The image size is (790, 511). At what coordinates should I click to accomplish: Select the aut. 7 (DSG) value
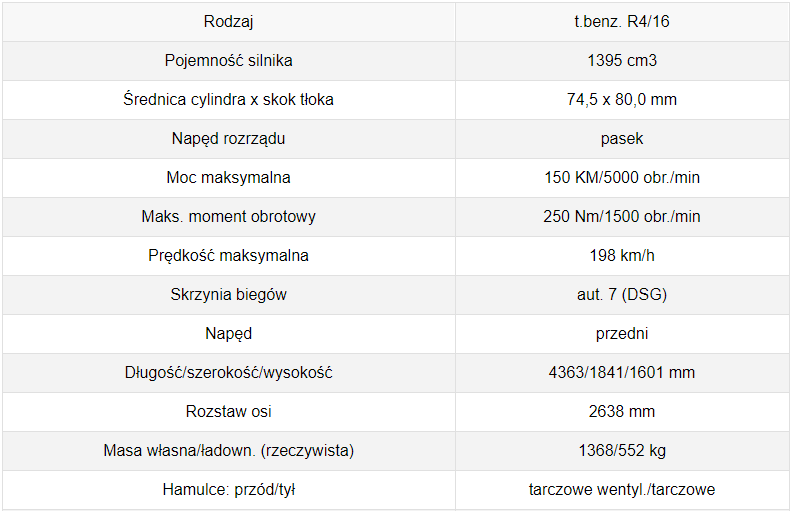(x=622, y=294)
